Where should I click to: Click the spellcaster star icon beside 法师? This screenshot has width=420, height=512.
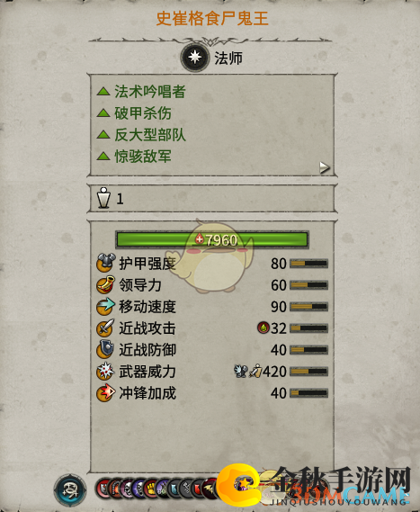[x=195, y=58]
